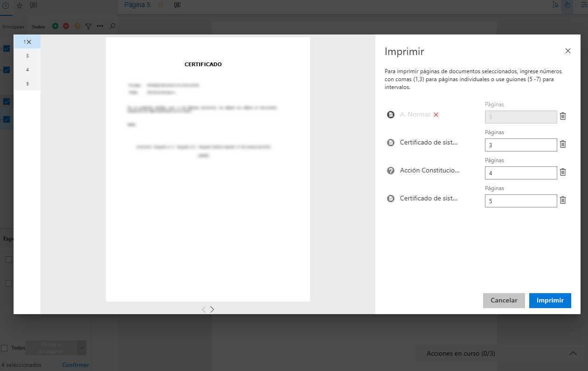Screen dimensions: 588x371
Task: Click the A. Normas document name
Action: tap(415, 115)
